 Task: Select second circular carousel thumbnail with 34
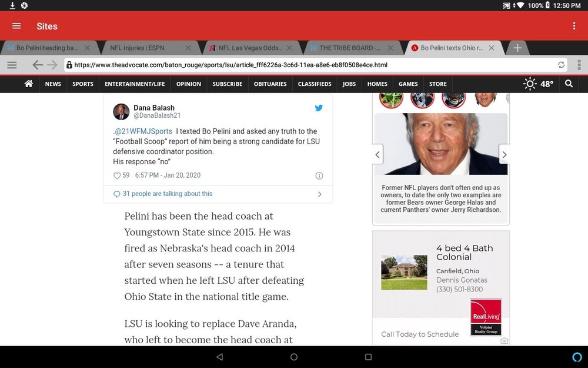[x=422, y=100]
